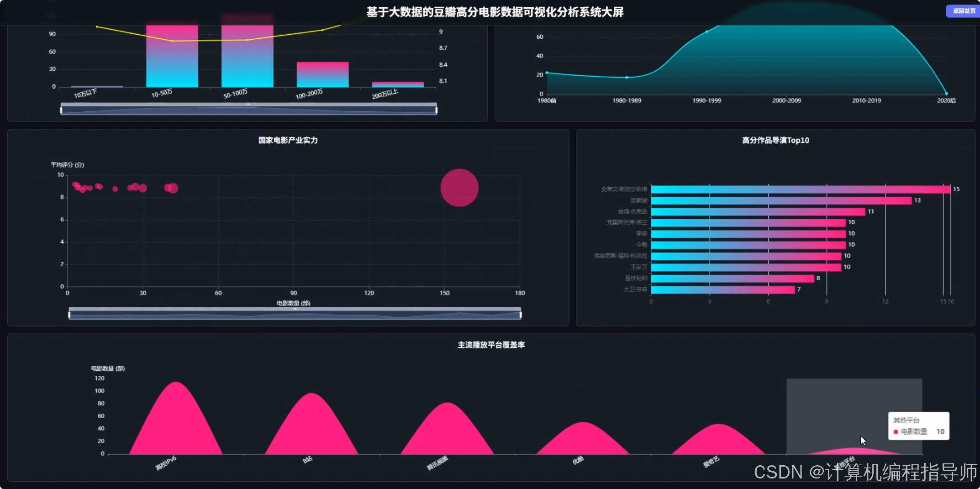This screenshot has height=489, width=980.
Task: Click the 王家卫 director label
Action: [638, 267]
